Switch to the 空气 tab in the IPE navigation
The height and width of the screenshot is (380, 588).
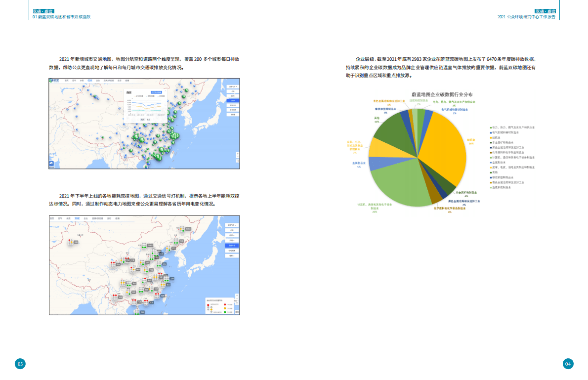click(x=74, y=81)
